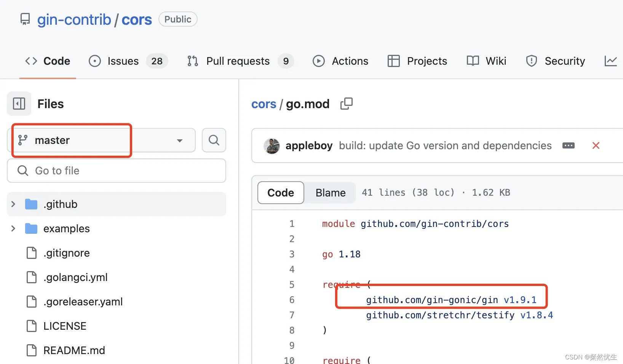Switch to the Code tab
Viewport: 623px width, 364px height.
(x=48, y=61)
